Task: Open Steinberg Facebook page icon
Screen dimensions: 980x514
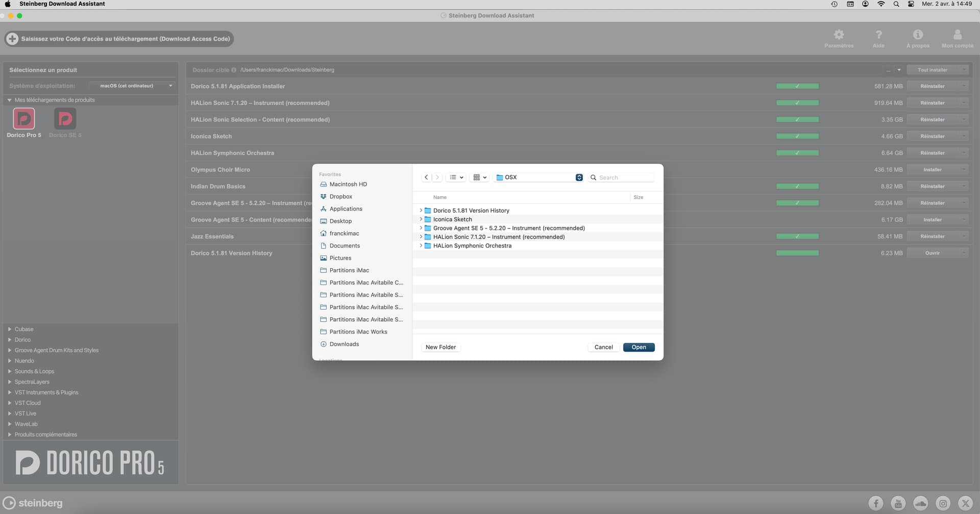Action: (x=876, y=503)
